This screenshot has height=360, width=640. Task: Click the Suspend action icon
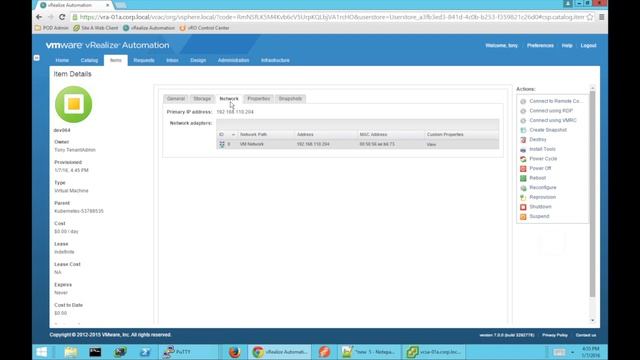[x=523, y=216]
